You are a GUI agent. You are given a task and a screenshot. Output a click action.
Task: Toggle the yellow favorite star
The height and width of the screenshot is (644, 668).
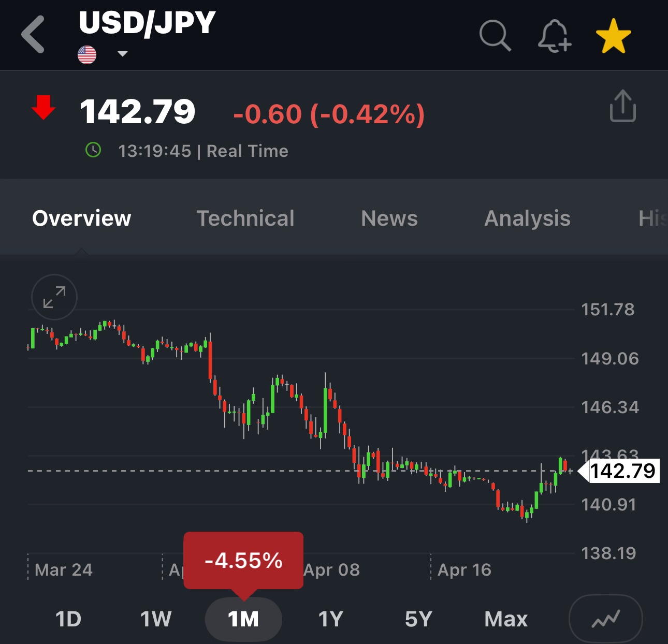coord(613,36)
